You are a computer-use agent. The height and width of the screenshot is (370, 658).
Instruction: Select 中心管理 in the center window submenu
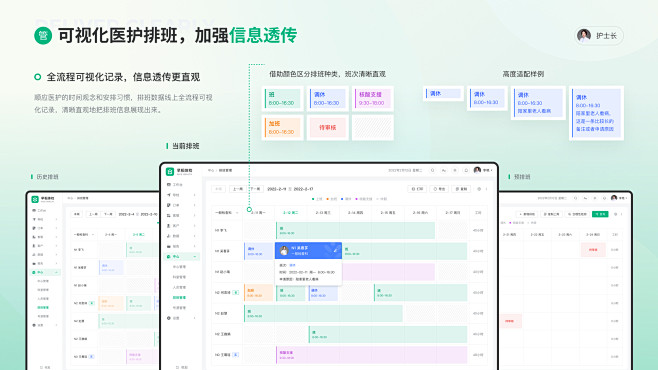(179, 267)
